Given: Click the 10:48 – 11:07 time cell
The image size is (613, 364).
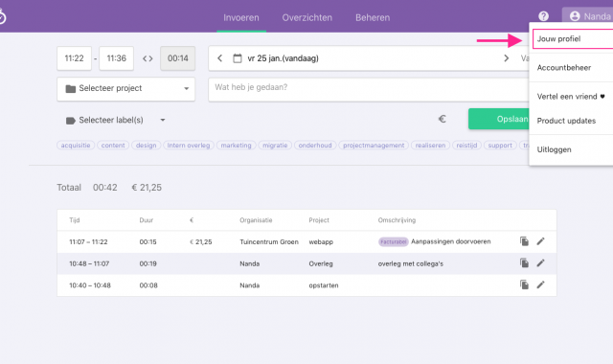Looking at the screenshot, I should click(x=89, y=264).
